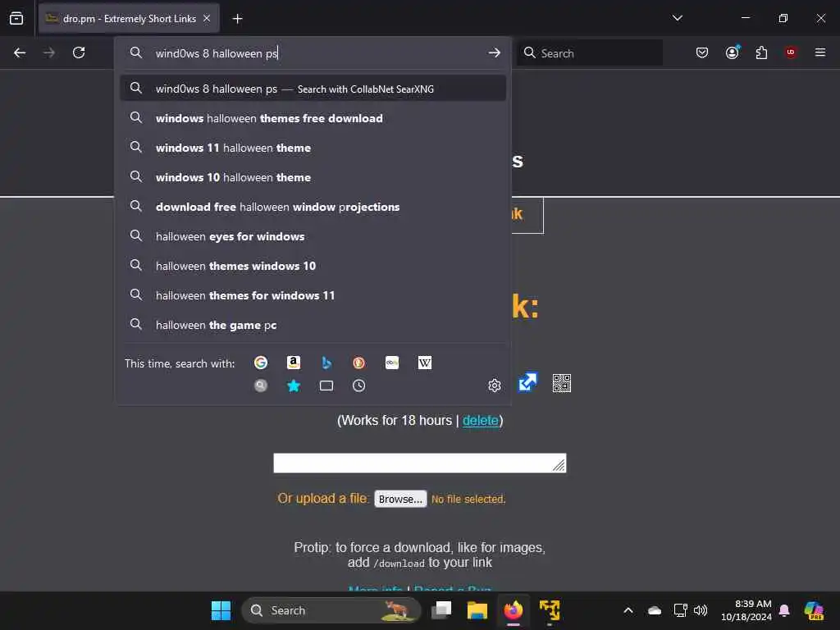
Task: Select 'windows halloween themes free download' suggestion
Action: pos(313,118)
